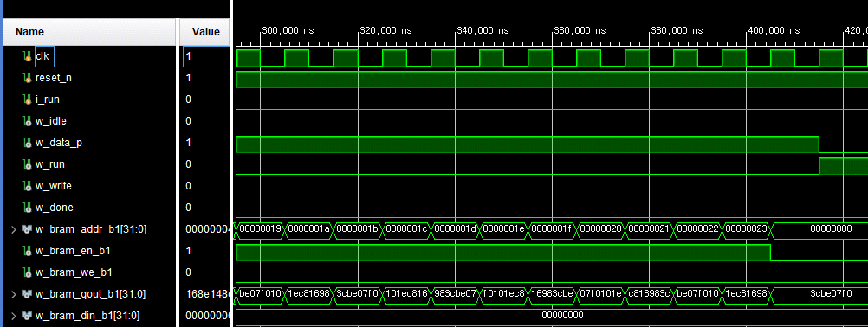Click the w_bram_en_b1 falling edge
This screenshot has height=327, width=868.
[771, 253]
